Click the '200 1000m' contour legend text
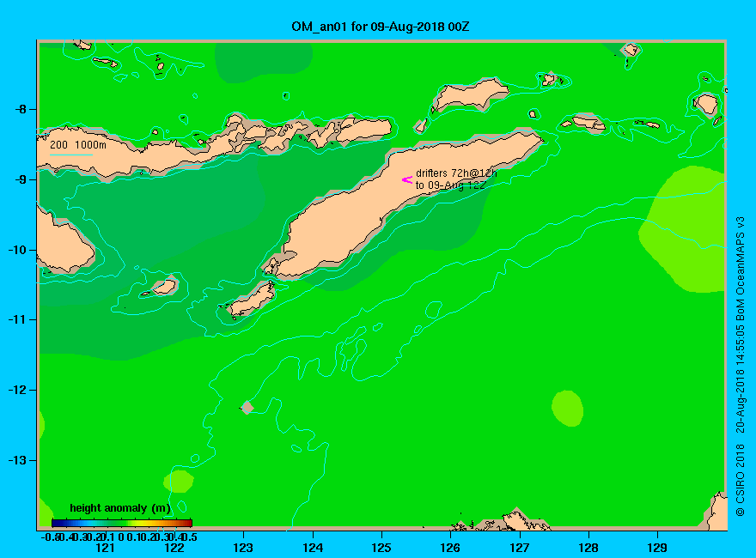 coord(78,144)
